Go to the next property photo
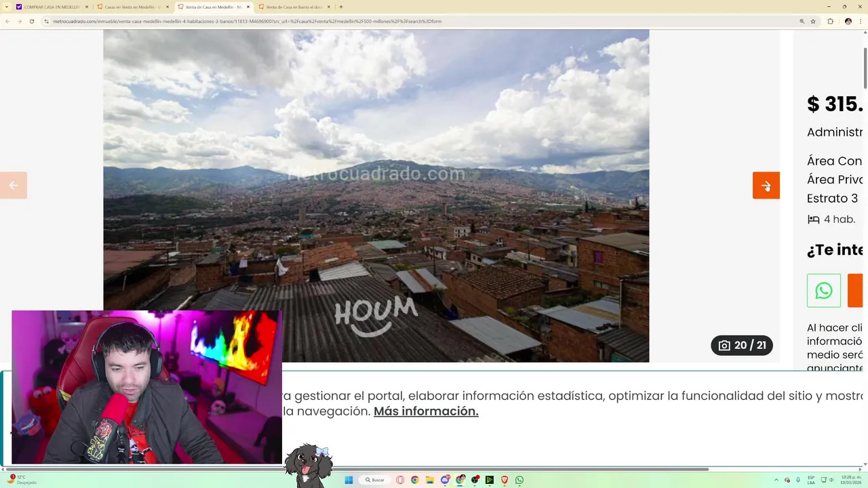 [x=766, y=185]
